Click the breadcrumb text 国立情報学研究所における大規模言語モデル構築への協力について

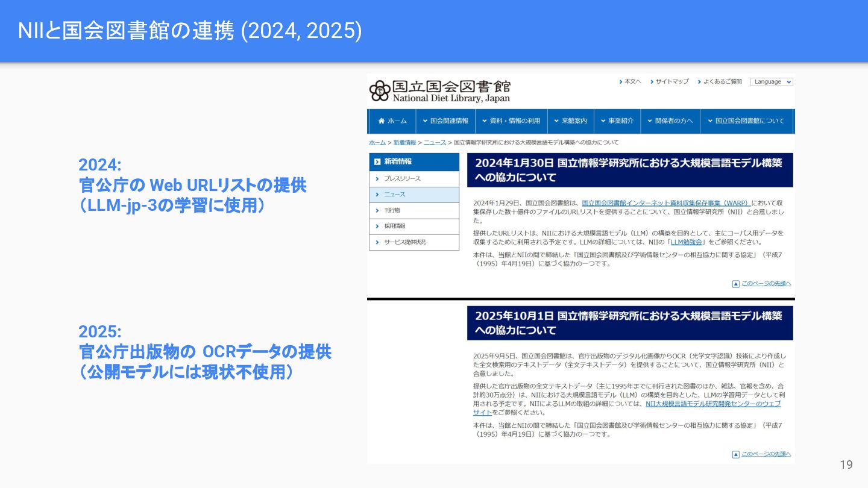[536, 143]
